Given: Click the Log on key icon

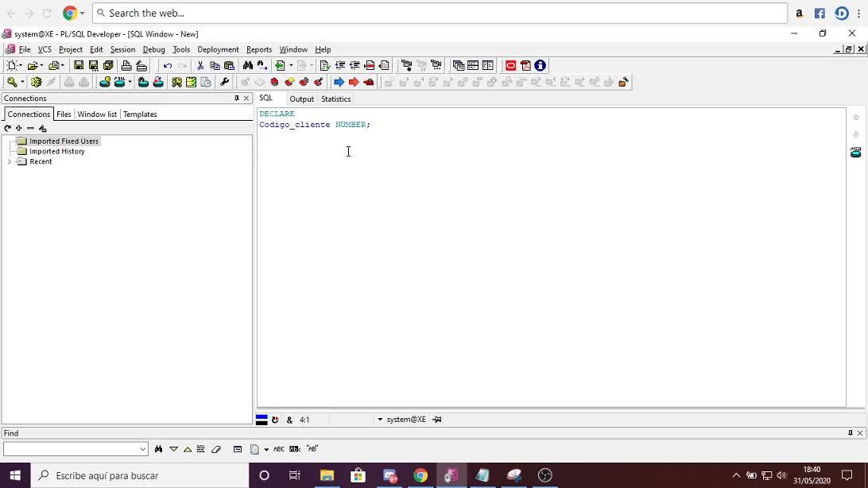Looking at the screenshot, I should click(x=12, y=82).
